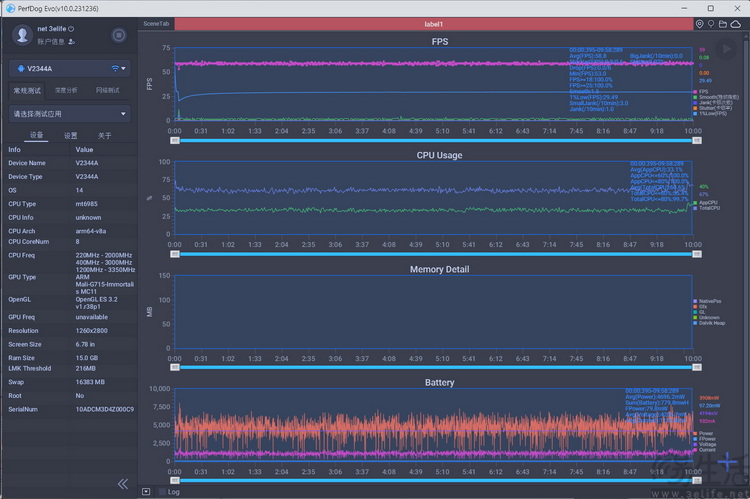The width and height of the screenshot is (750, 499).
Task: Click the Memory Detail chart right range handle
Action: coord(697,367)
